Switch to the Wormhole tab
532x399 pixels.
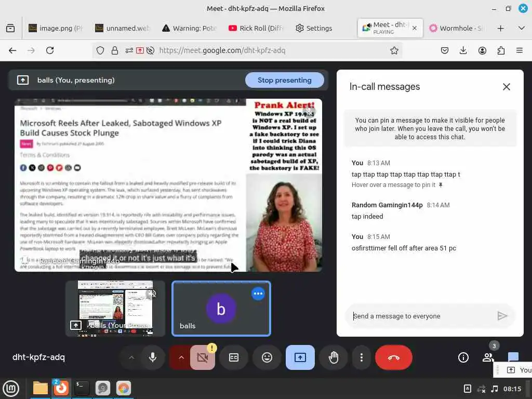tap(456, 28)
